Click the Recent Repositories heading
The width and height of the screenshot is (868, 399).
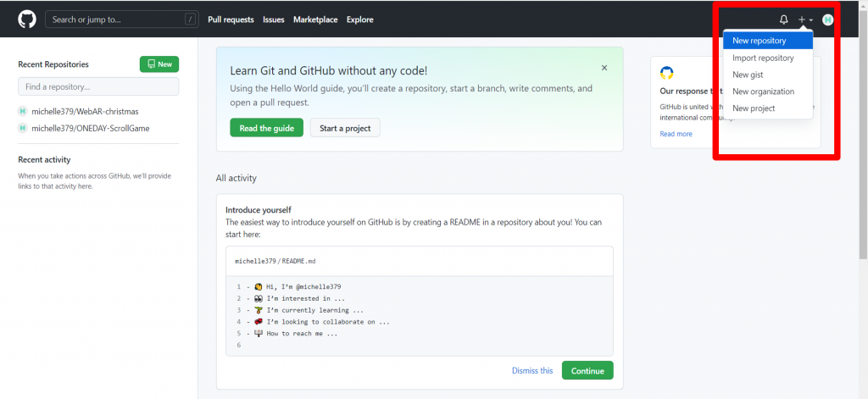click(53, 64)
